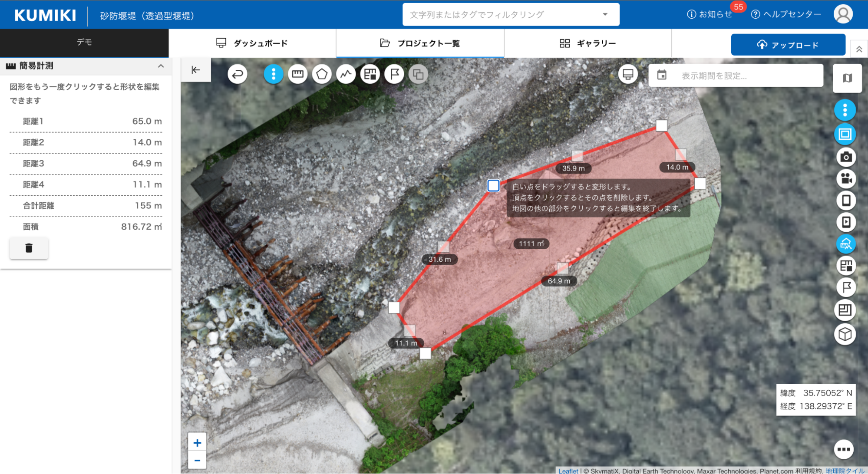
Task: Select the 距離3 64.9 m row
Action: tap(86, 164)
